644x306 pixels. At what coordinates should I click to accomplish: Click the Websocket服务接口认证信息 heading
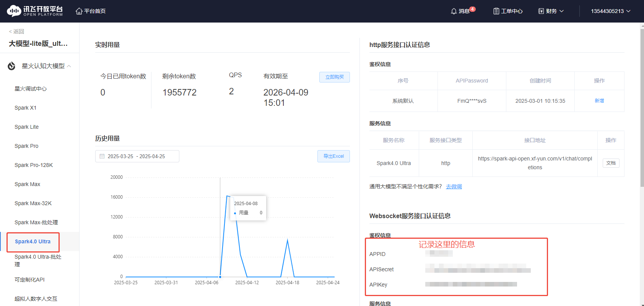click(x=410, y=216)
